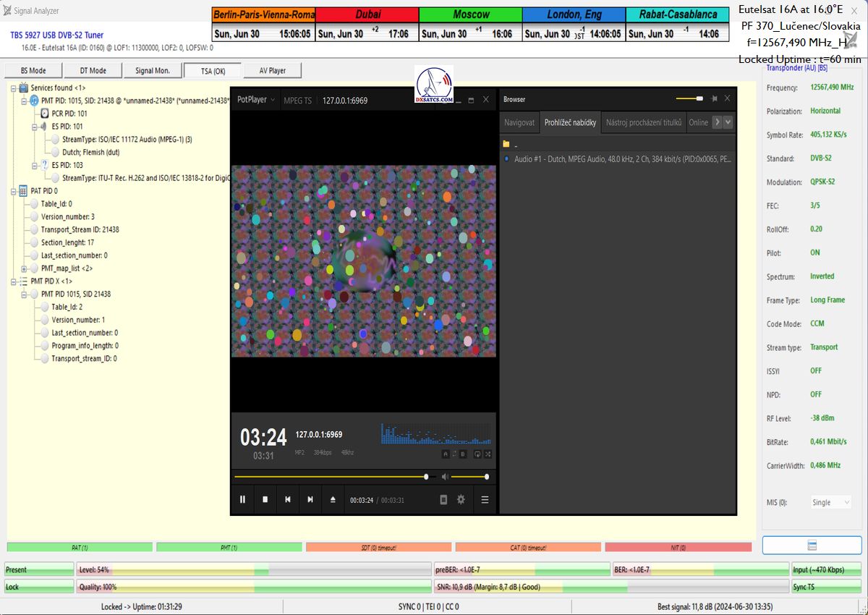Image resolution: width=868 pixels, height=615 pixels.
Task: Skip to next track in PotPlayer
Action: 310,499
